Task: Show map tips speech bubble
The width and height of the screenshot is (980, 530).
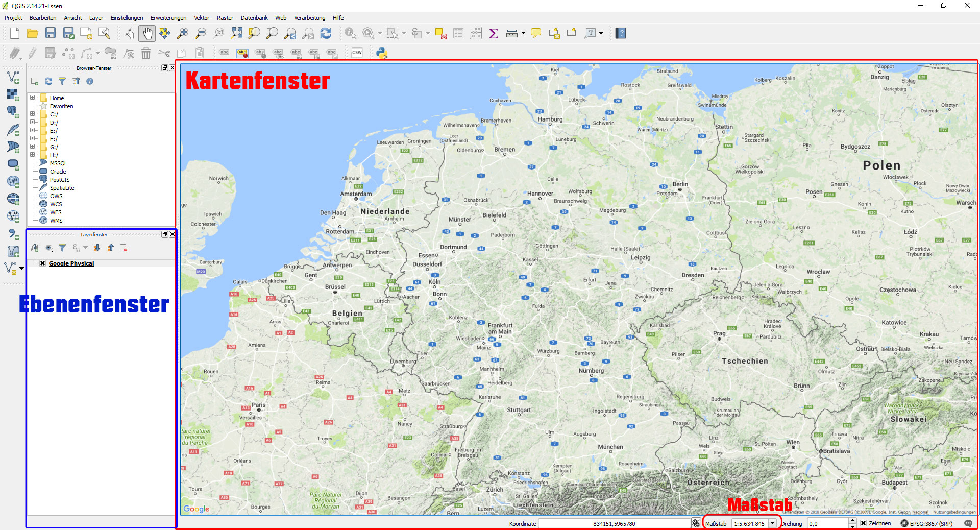Action: click(x=536, y=33)
